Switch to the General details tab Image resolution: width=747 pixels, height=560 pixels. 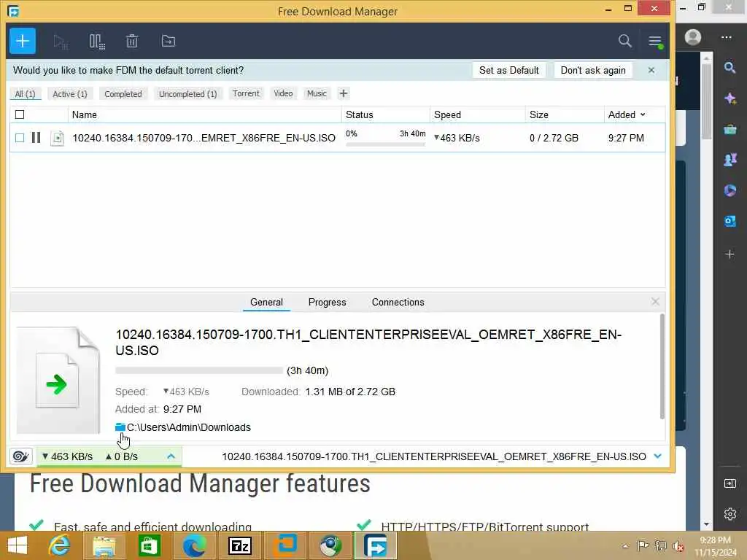pyautogui.click(x=266, y=303)
